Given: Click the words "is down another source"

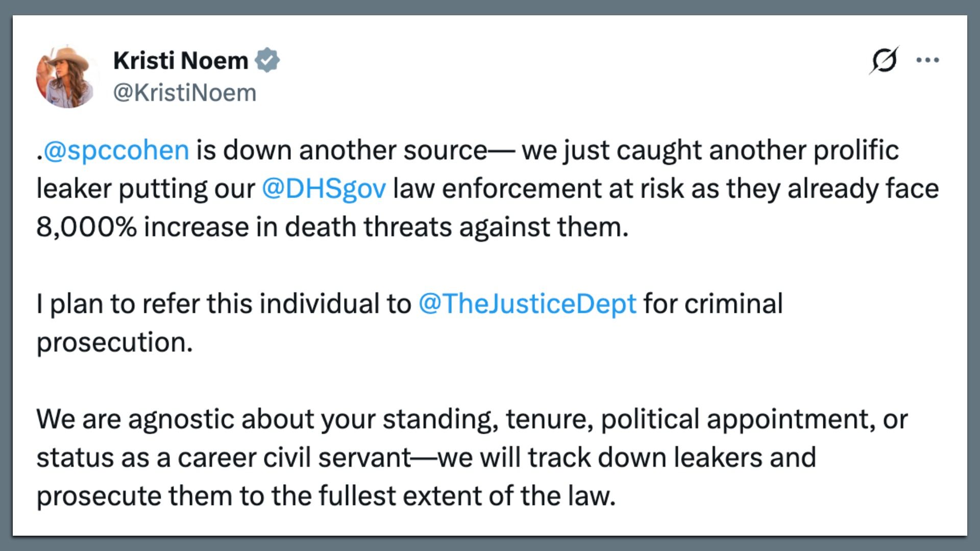Looking at the screenshot, I should pyautogui.click(x=341, y=150).
